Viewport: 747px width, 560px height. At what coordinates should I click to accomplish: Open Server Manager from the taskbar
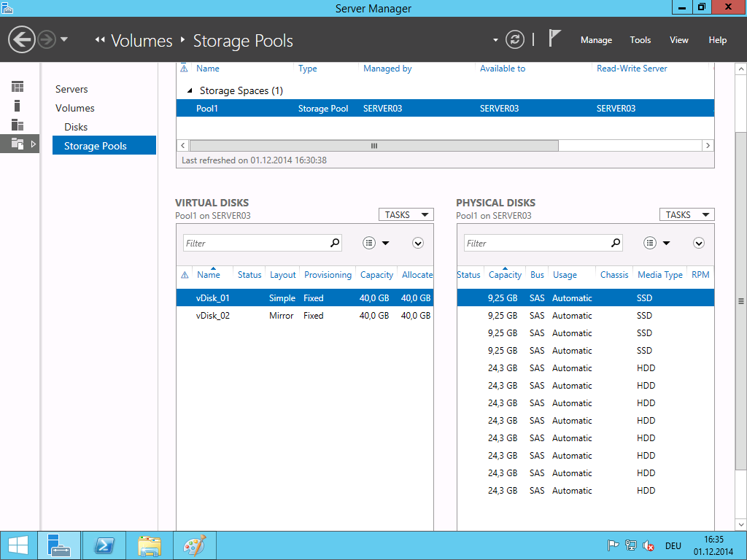(59, 545)
